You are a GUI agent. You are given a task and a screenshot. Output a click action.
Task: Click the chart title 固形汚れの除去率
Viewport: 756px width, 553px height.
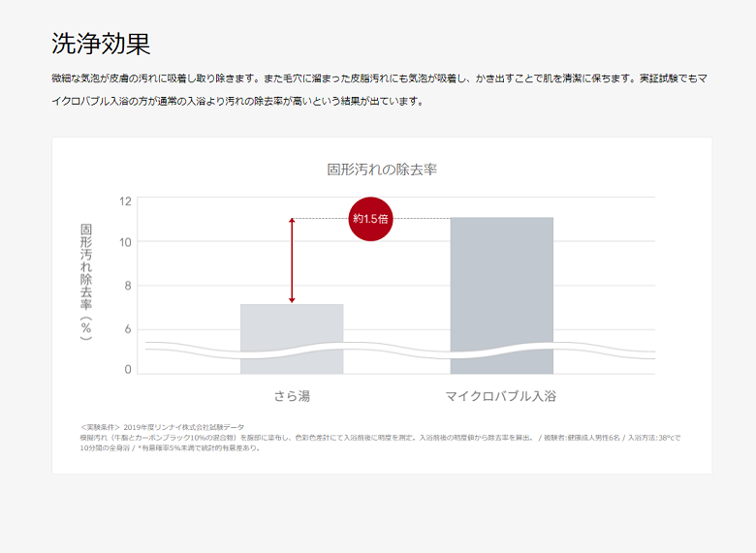[x=382, y=169]
